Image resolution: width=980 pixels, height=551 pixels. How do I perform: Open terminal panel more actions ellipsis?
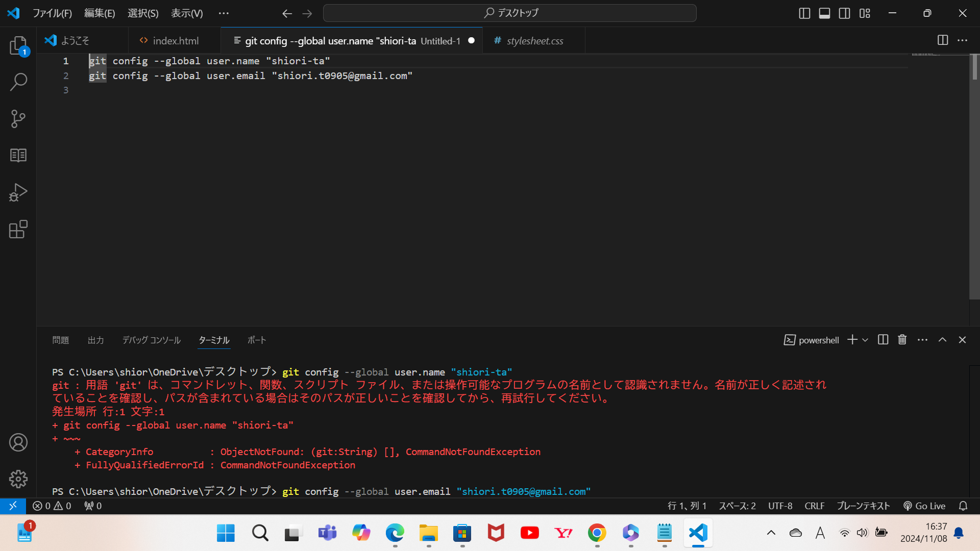tap(922, 340)
